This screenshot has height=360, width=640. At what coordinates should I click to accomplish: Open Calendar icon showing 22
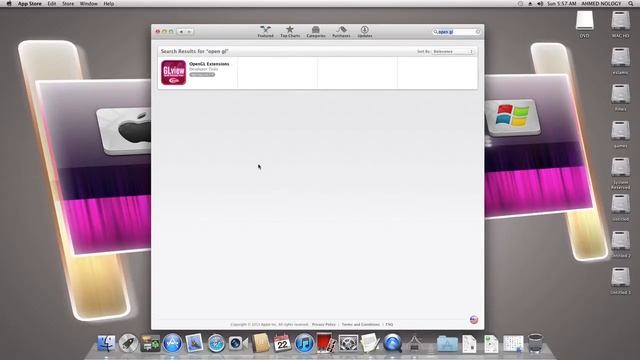(282, 343)
